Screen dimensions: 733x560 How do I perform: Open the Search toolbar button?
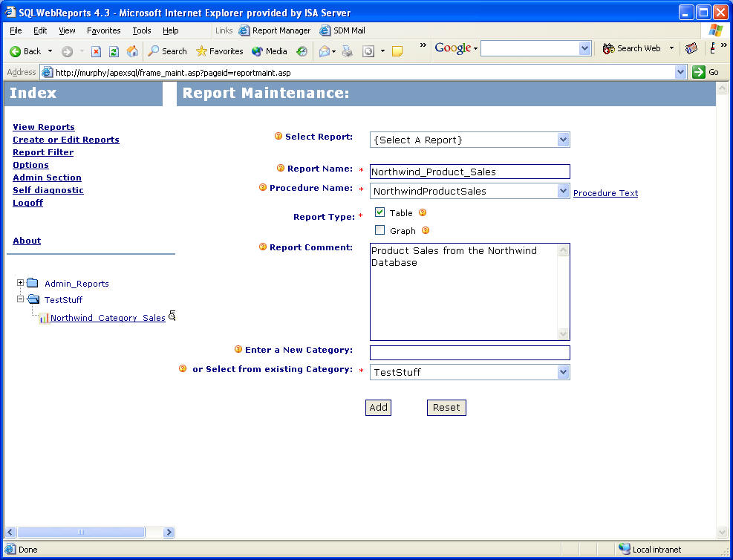tap(167, 51)
